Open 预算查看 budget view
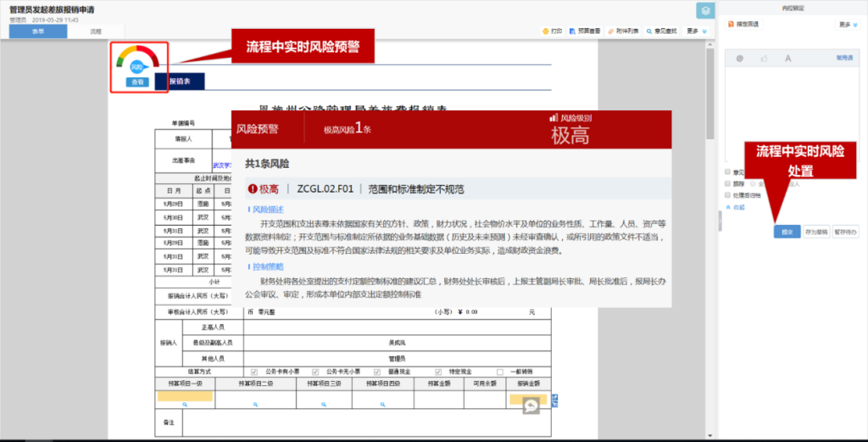868x442 pixels. click(584, 31)
